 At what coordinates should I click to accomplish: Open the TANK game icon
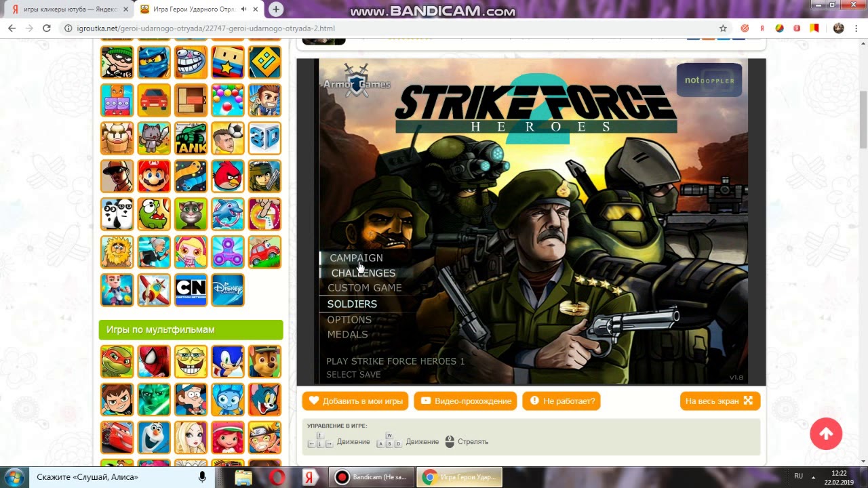[x=191, y=138]
